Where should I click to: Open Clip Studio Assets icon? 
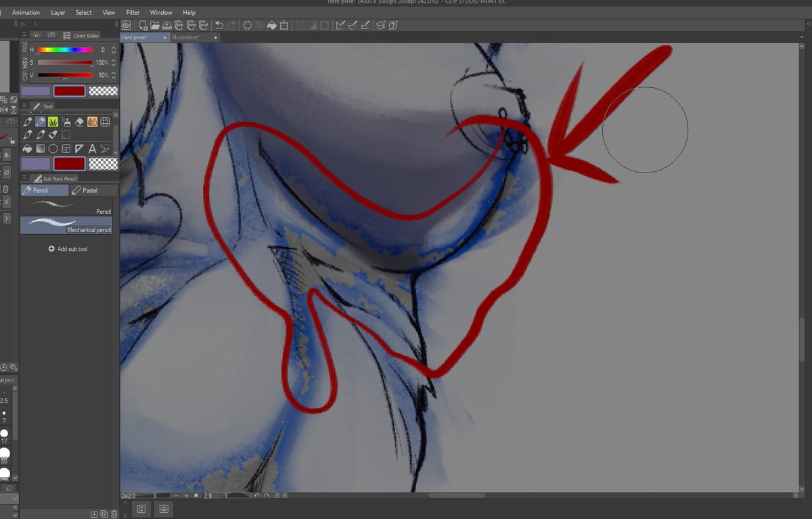click(380, 25)
